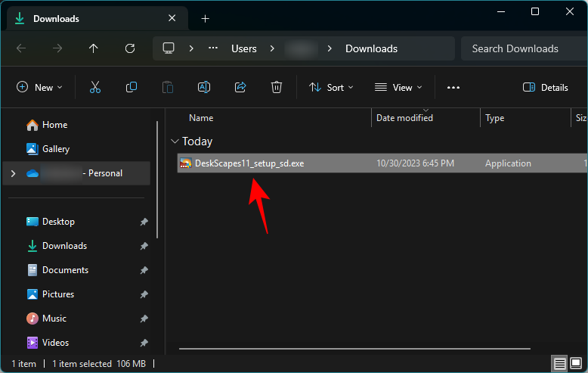Click the OneDrive Personal sidebar entry
The width and height of the screenshot is (588, 373).
point(76,173)
